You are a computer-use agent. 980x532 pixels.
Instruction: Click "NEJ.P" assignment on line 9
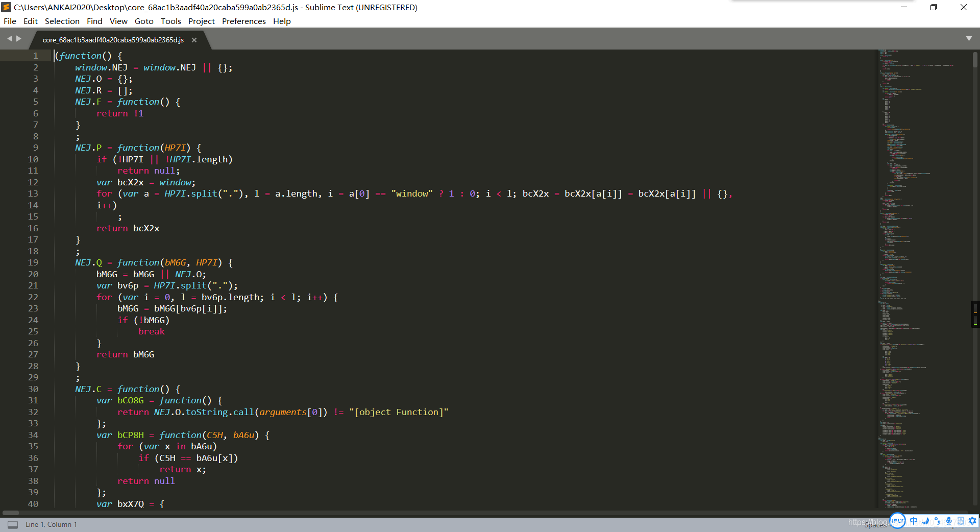(88, 148)
